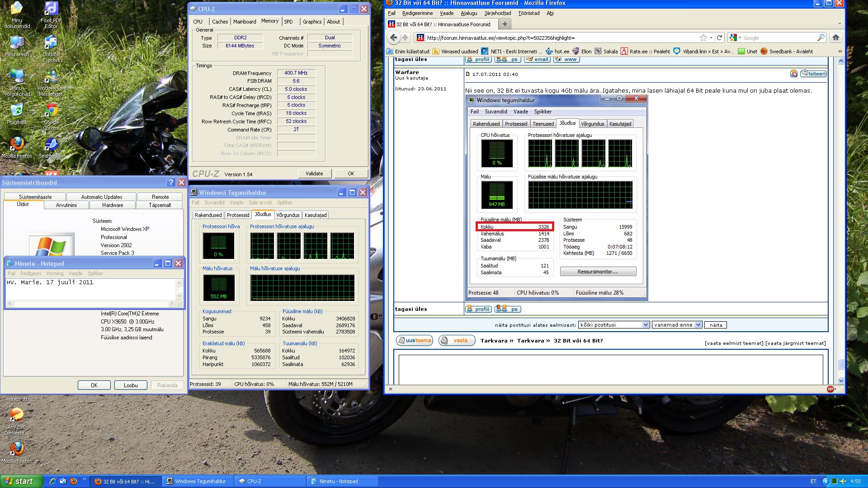Image resolution: width=868 pixels, height=488 pixels.
Task: Click the Firefox back arrow button
Action: tap(393, 38)
